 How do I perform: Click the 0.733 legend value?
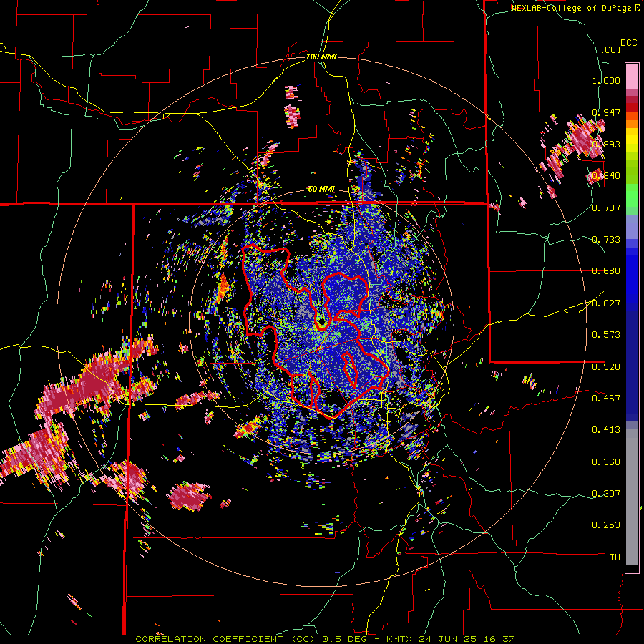(x=606, y=240)
